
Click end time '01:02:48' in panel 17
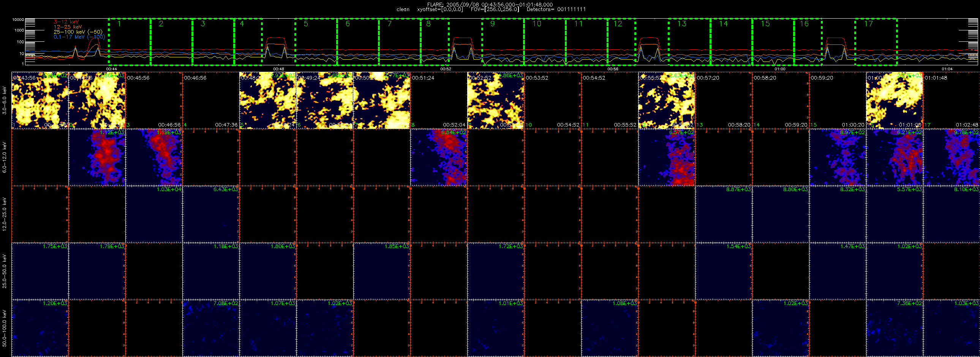tap(967, 125)
